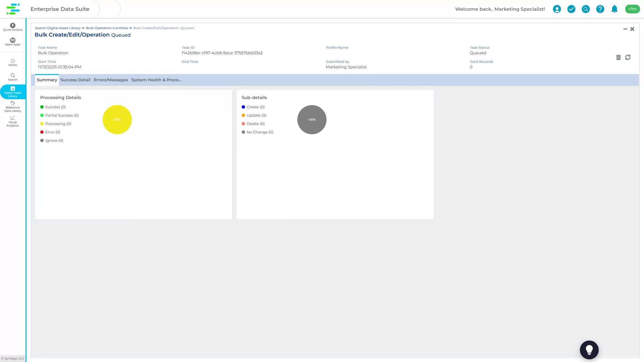Click the yellow 100% pie chart
The height and width of the screenshot is (362, 644).
tap(117, 119)
